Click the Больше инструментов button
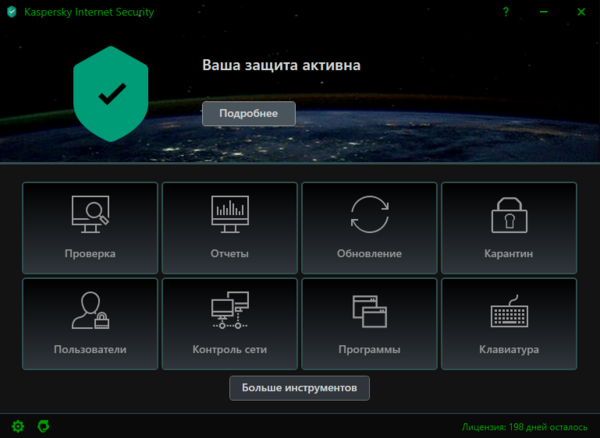Image resolution: width=600 pixels, height=438 pixels. pyautogui.click(x=299, y=388)
